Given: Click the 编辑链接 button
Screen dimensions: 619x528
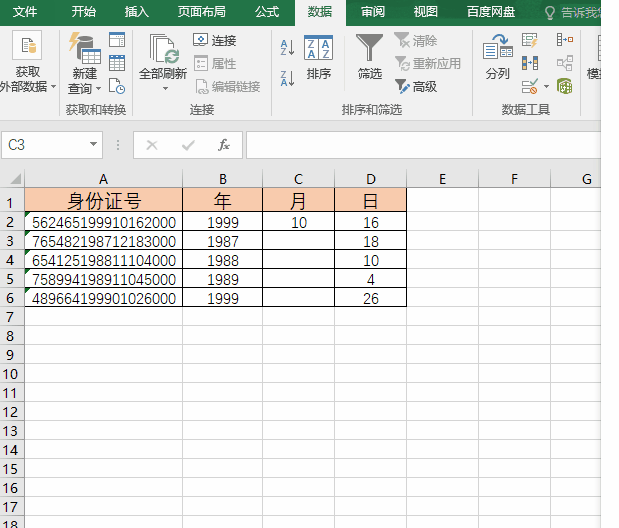Looking at the screenshot, I should pos(227,86).
